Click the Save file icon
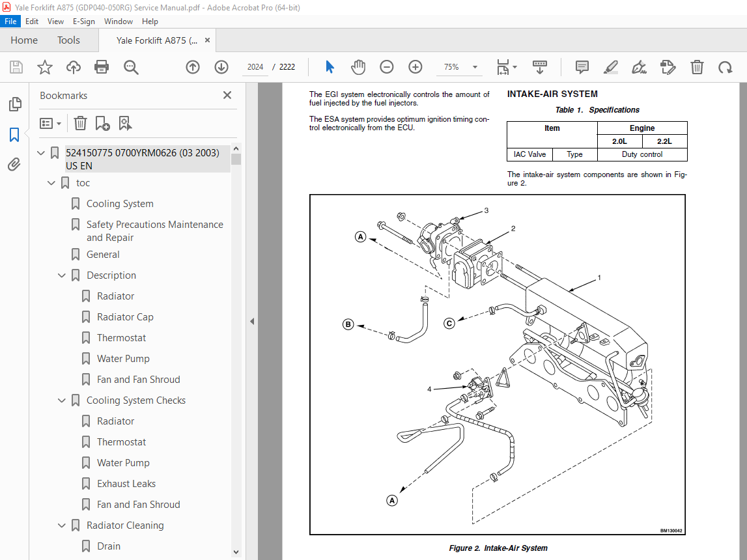This screenshot has height=560, width=747. coord(16,67)
